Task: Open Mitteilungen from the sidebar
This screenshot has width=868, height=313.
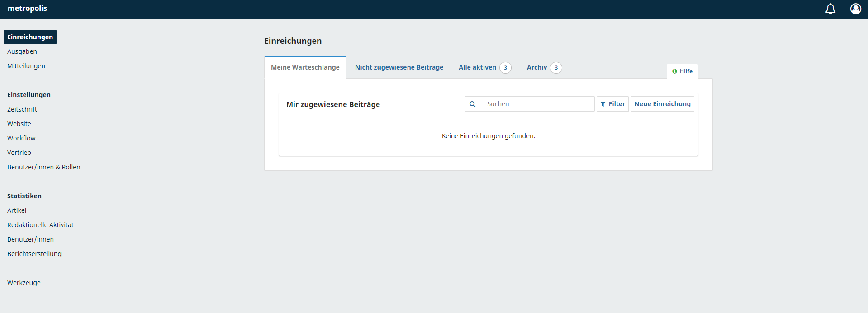Action: click(26, 66)
